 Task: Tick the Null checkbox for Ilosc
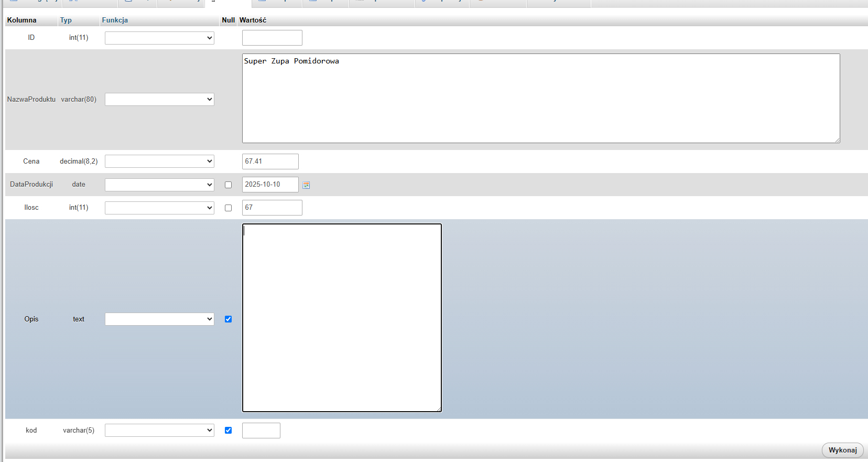(228, 208)
